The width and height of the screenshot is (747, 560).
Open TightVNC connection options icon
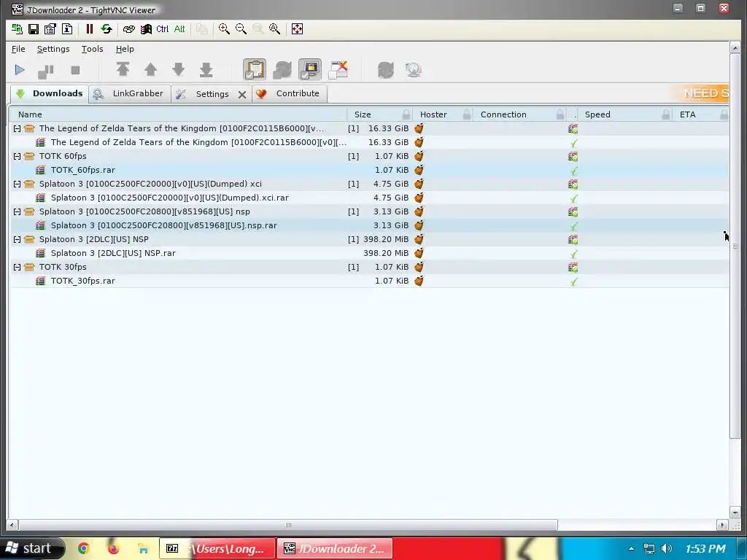pos(50,29)
